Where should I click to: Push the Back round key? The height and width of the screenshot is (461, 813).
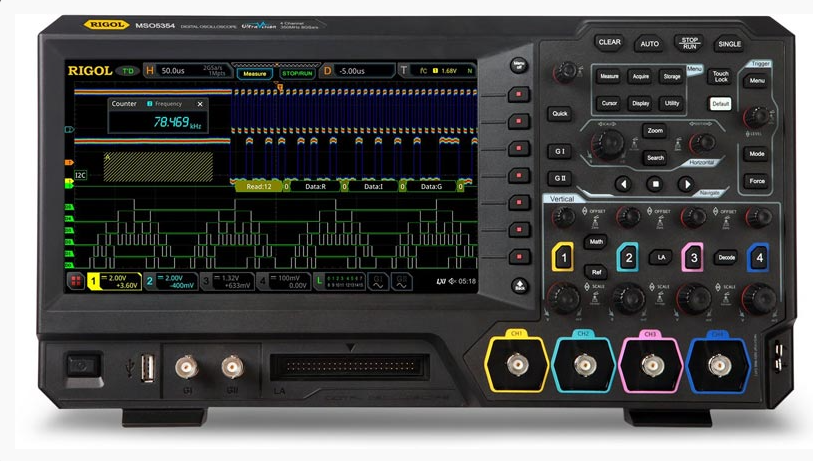[520, 286]
